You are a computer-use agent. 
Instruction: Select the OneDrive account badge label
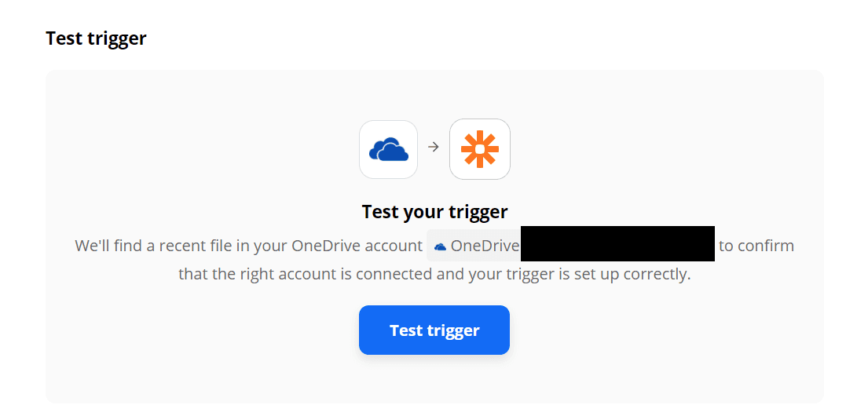point(485,246)
